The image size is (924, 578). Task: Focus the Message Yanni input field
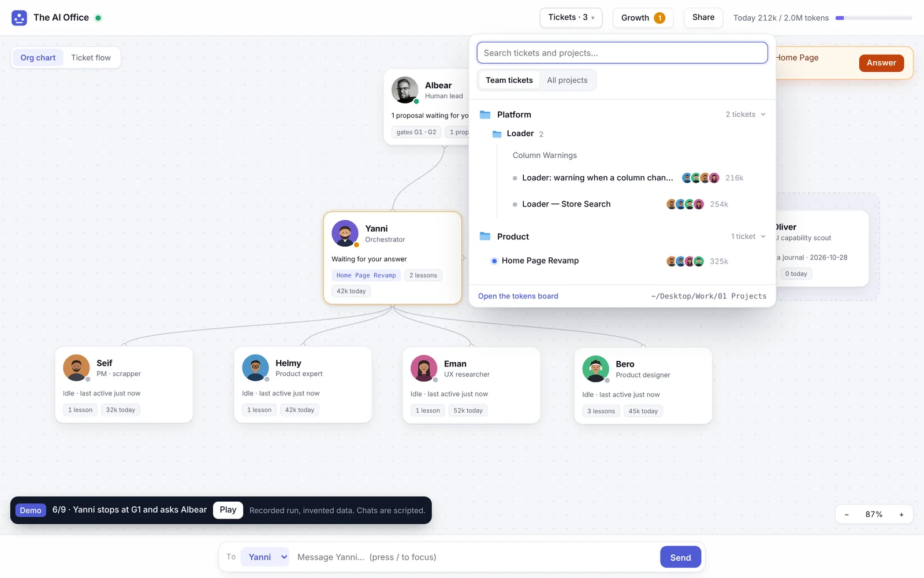[x=475, y=557]
